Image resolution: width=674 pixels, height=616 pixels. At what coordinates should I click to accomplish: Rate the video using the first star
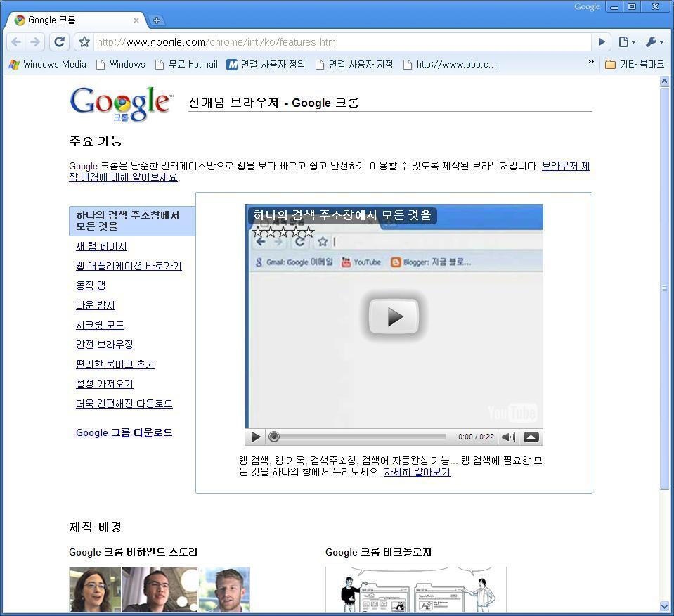click(257, 232)
